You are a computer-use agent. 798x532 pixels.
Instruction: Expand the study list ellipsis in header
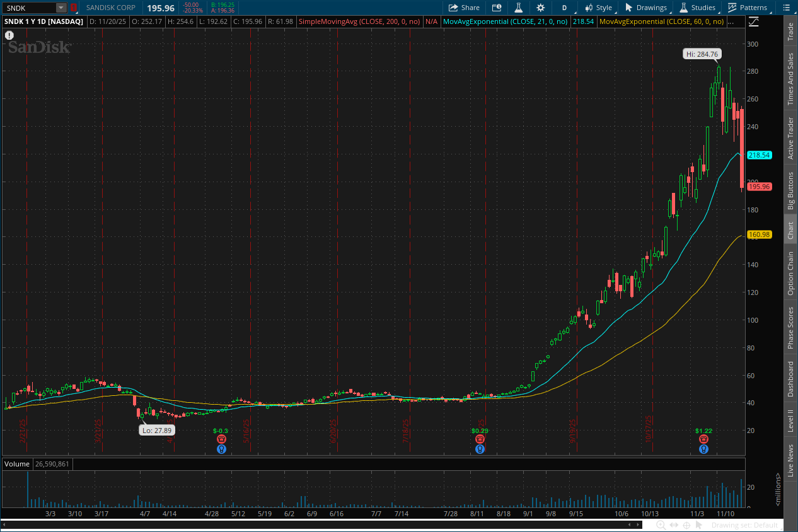pos(731,21)
